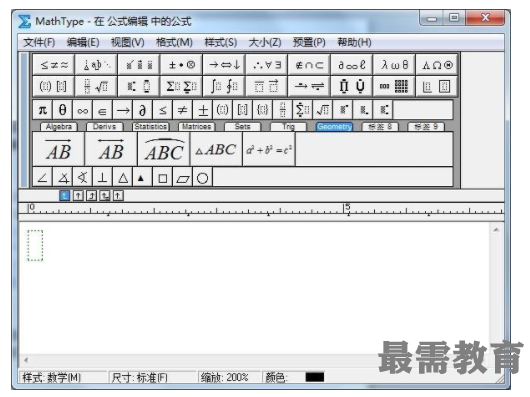The image size is (530, 397).
Task: Open the arrow symbols palette
Action: tap(224, 65)
